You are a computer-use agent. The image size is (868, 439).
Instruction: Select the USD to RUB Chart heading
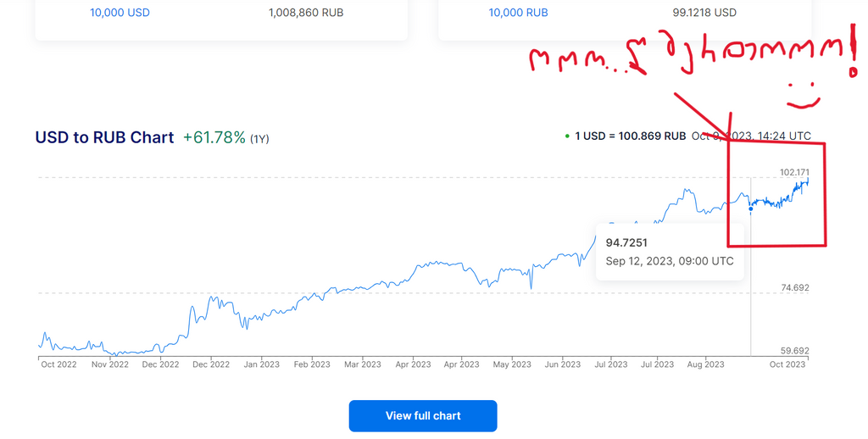click(104, 137)
